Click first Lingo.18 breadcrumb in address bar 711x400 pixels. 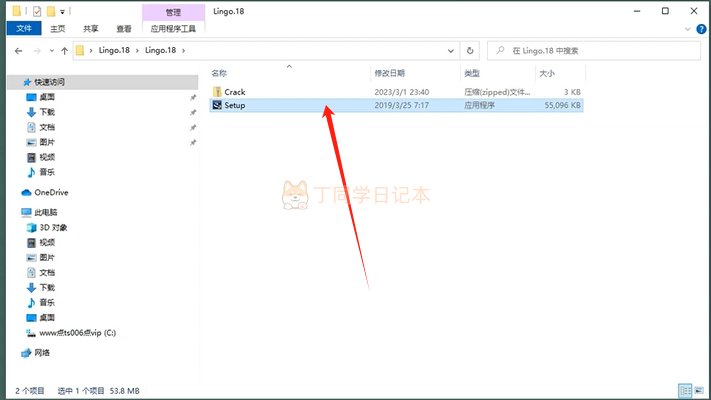[114, 50]
